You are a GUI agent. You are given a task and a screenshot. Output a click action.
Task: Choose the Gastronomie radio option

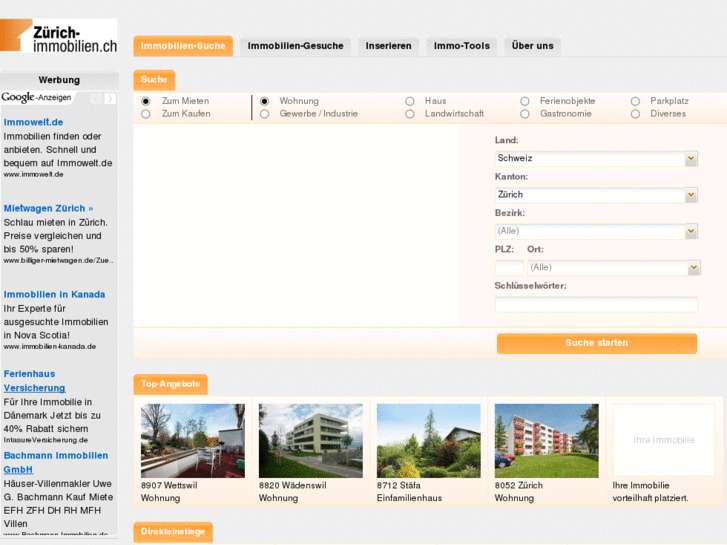524,114
